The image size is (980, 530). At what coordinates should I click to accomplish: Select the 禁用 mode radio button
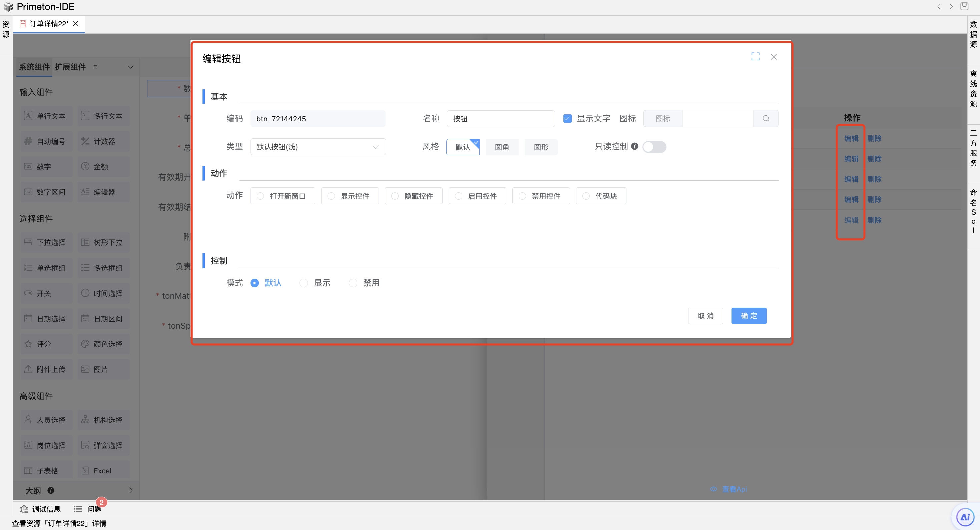[353, 283]
